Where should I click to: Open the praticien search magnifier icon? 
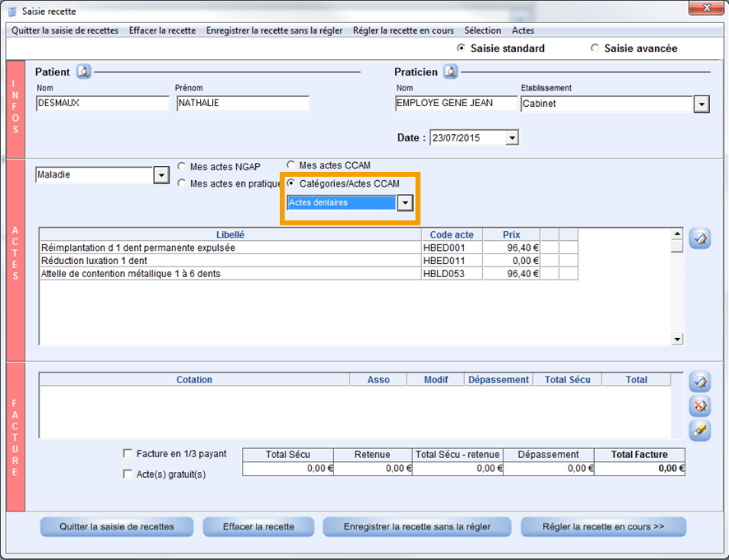coord(450,72)
